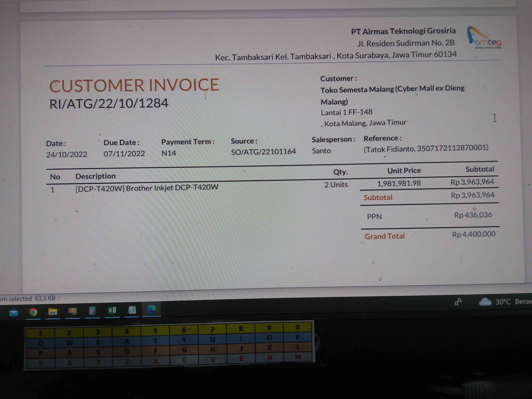Click source number SO/ATG/22101164
This screenshot has width=532, height=399.
(x=263, y=152)
